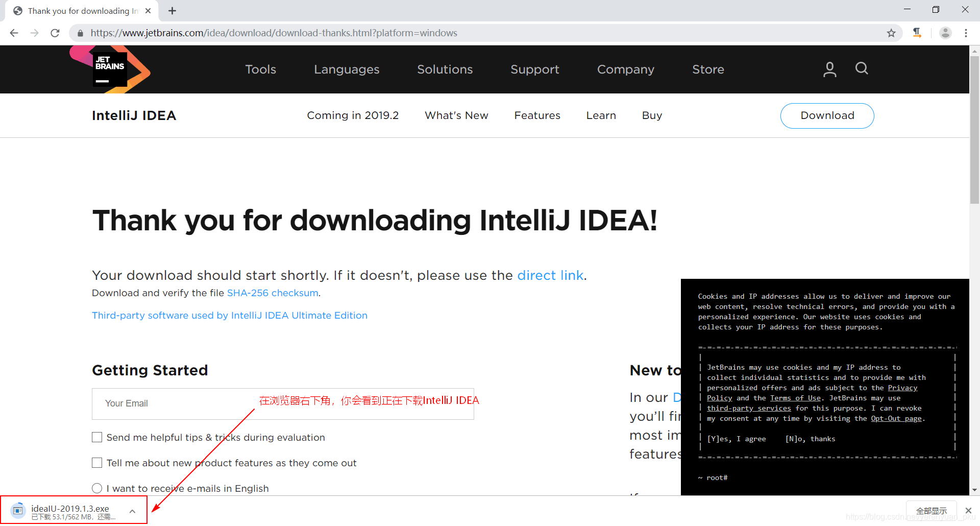Open Support menu
980x526 pixels.
coord(535,69)
